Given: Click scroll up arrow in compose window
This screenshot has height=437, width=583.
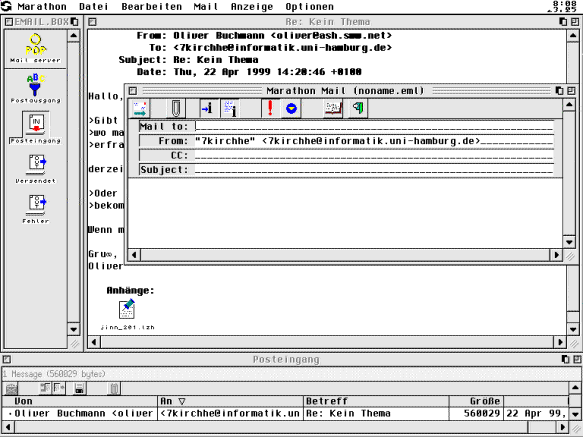Looking at the screenshot, I should point(569,105).
